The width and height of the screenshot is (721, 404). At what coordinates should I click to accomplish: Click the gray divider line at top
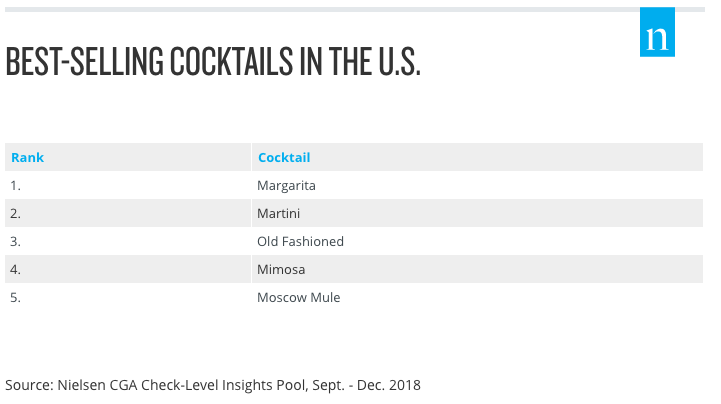click(322, 9)
